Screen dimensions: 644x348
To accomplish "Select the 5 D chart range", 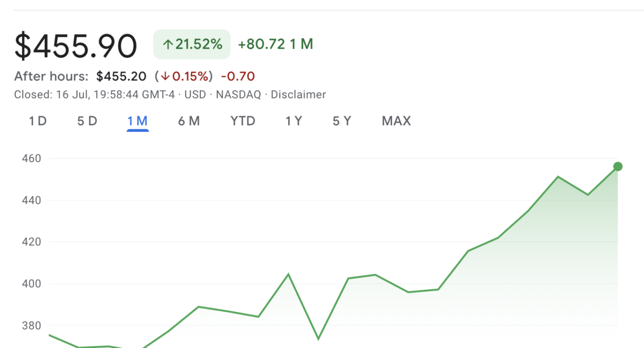I will coord(87,121).
